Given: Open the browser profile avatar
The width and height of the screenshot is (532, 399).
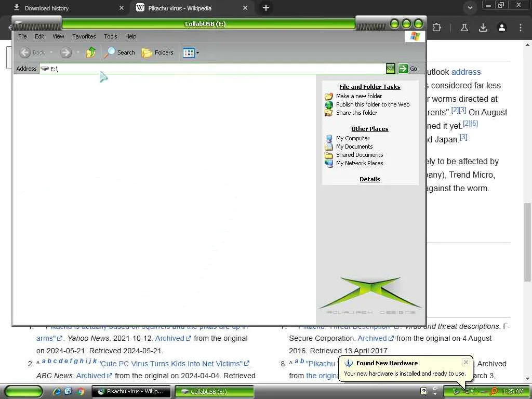Looking at the screenshot, I should coord(502,28).
